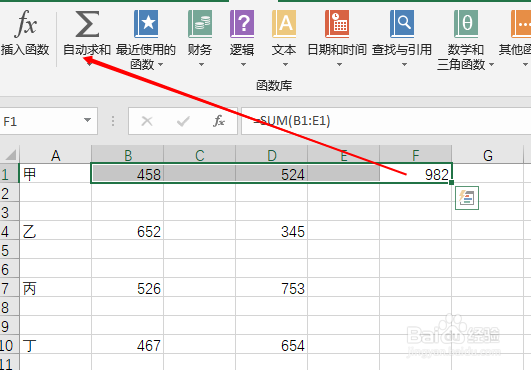Select cell A7 containing 丙
The width and height of the screenshot is (531, 370).
[x=56, y=288]
